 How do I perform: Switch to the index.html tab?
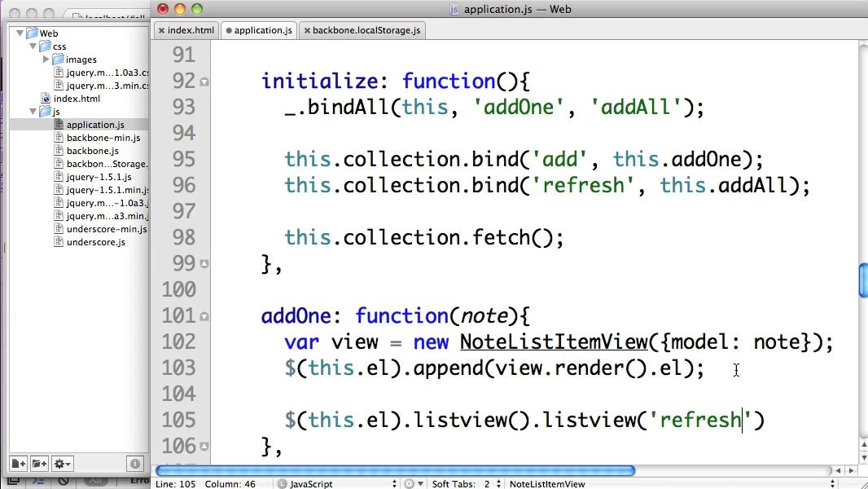point(191,30)
